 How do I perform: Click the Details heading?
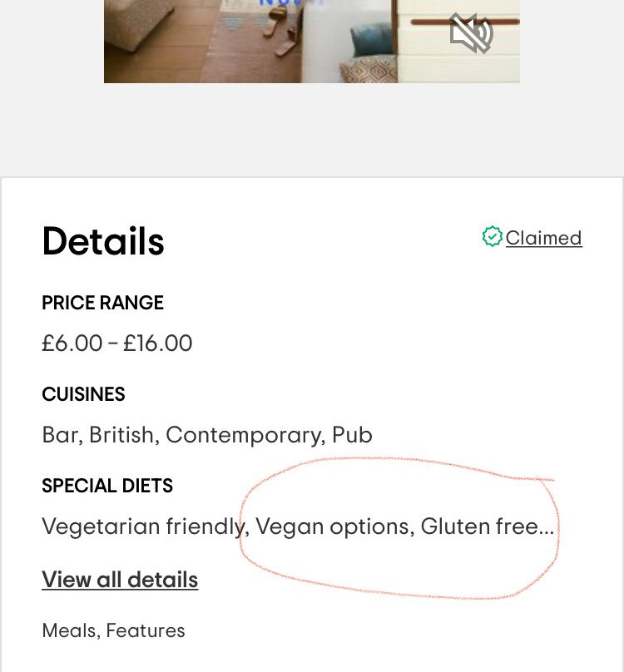[103, 241]
